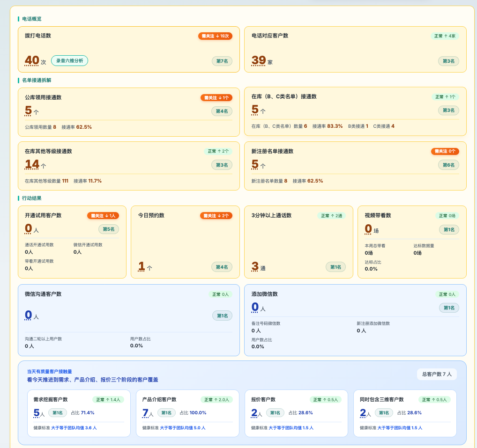
Task: Click 当天有质量客户接触量 heading
Action: click(x=50, y=371)
